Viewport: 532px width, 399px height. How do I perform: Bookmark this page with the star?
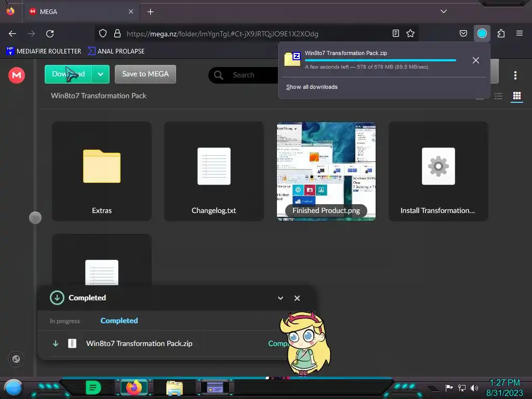410,33
